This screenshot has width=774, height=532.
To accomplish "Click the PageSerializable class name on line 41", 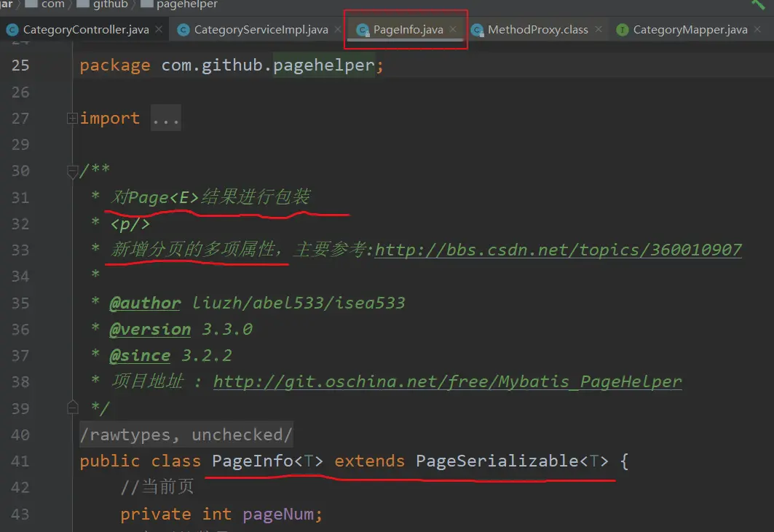I will 497,461.
